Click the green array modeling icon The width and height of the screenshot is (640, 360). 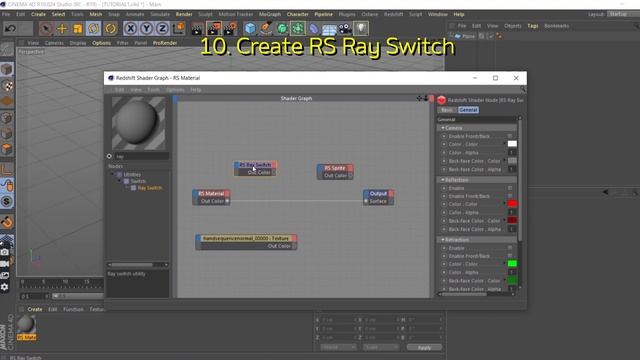click(x=298, y=29)
